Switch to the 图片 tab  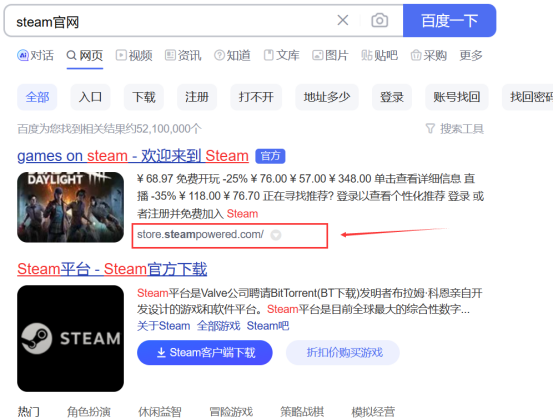click(330, 55)
